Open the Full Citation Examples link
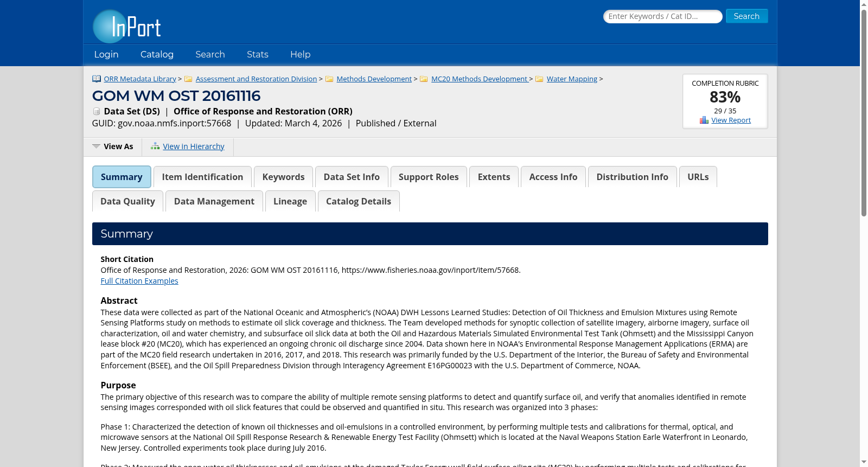 click(x=139, y=281)
